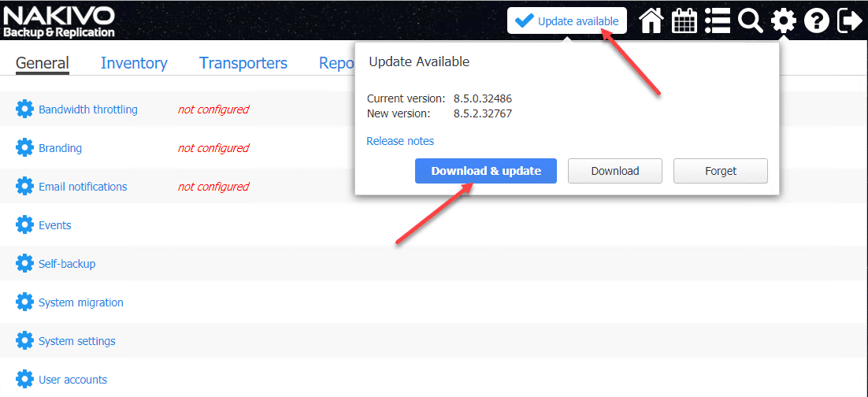The height and width of the screenshot is (397, 868).
Task: Click the NAKIVO Backup & Replication logo
Action: click(x=58, y=21)
